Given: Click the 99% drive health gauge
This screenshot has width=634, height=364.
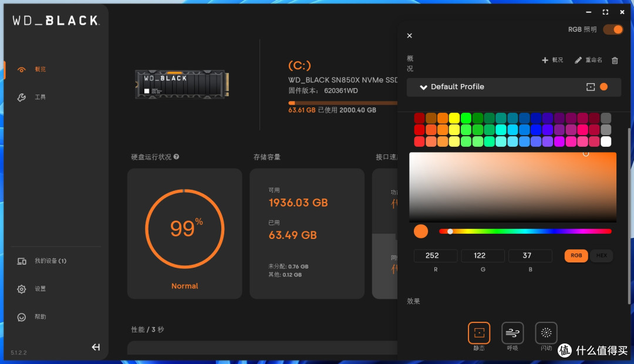Looking at the screenshot, I should point(185,228).
